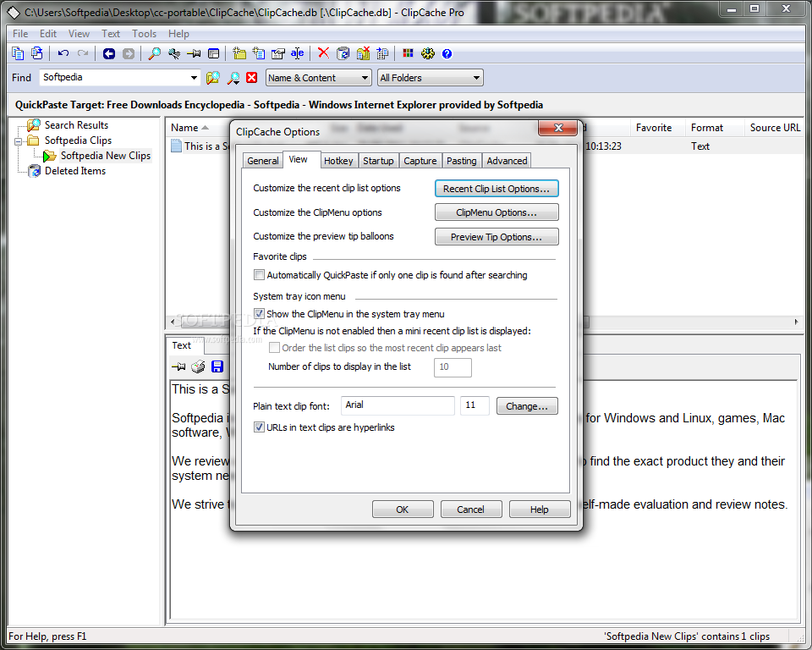812x650 pixels.
Task: Click the Arial font name field
Action: 398,405
